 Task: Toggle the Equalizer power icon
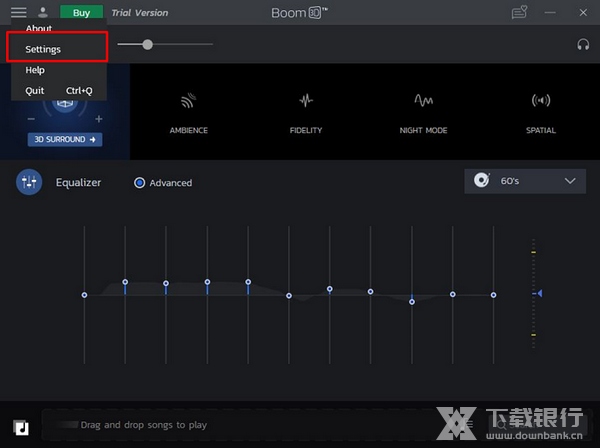pyautogui.click(x=29, y=182)
